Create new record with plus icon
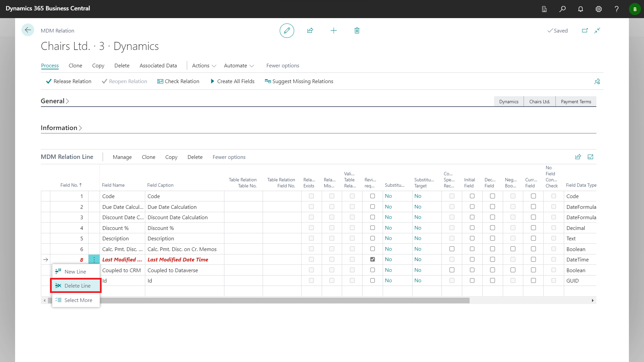This screenshot has height=362, width=644. [333, 31]
